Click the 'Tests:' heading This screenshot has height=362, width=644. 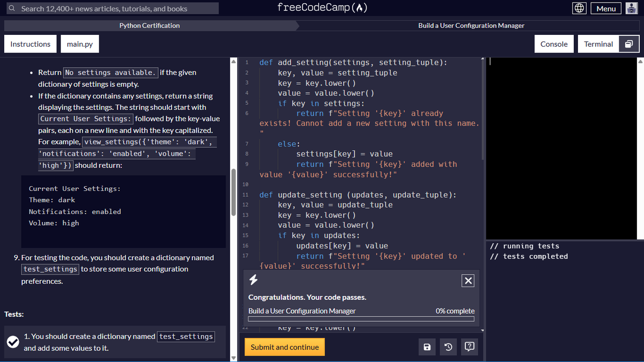(x=14, y=314)
